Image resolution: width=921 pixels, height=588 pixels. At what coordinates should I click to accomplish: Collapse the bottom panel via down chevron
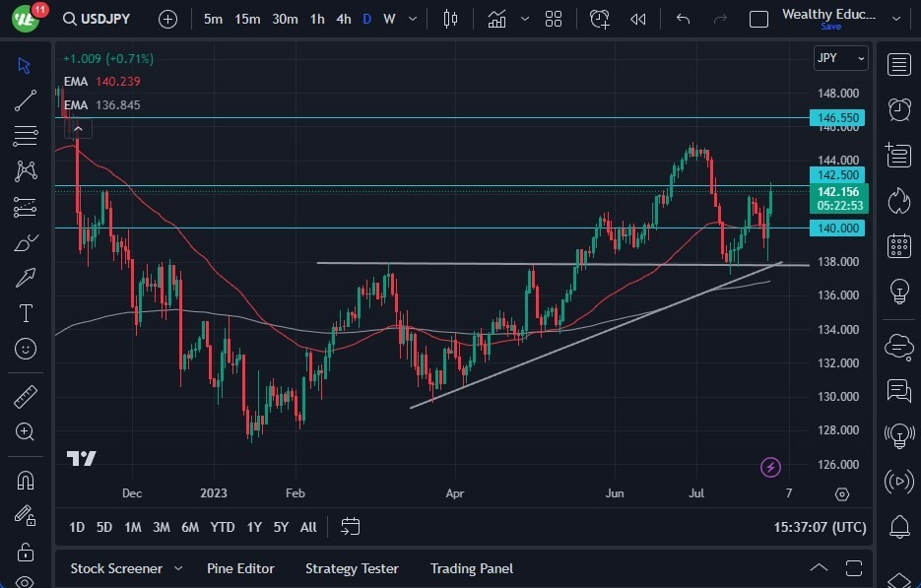pos(819,568)
